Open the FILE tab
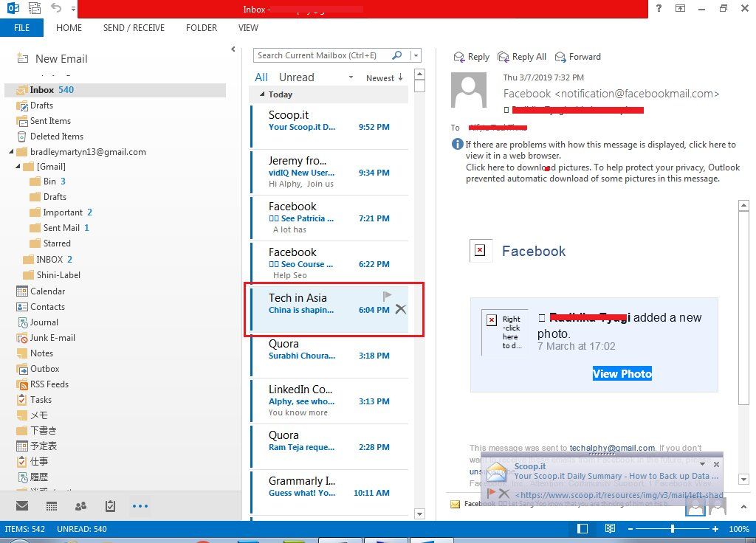This screenshot has height=543, width=756. click(x=21, y=27)
